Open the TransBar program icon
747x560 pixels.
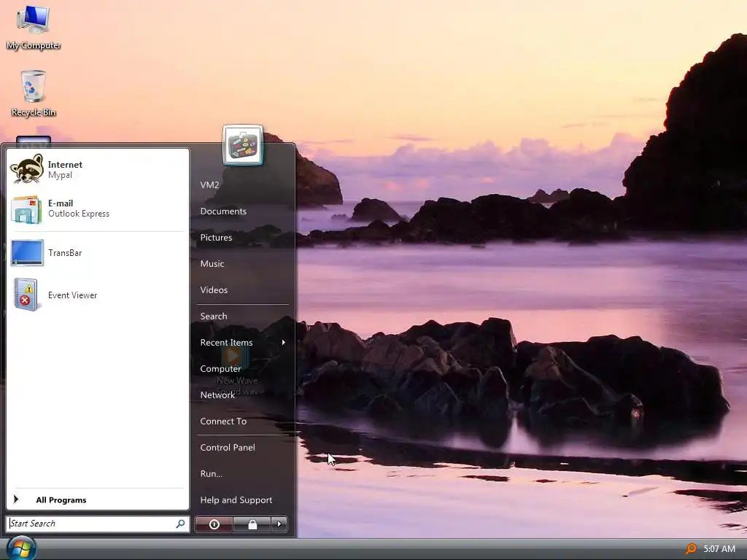coord(27,253)
